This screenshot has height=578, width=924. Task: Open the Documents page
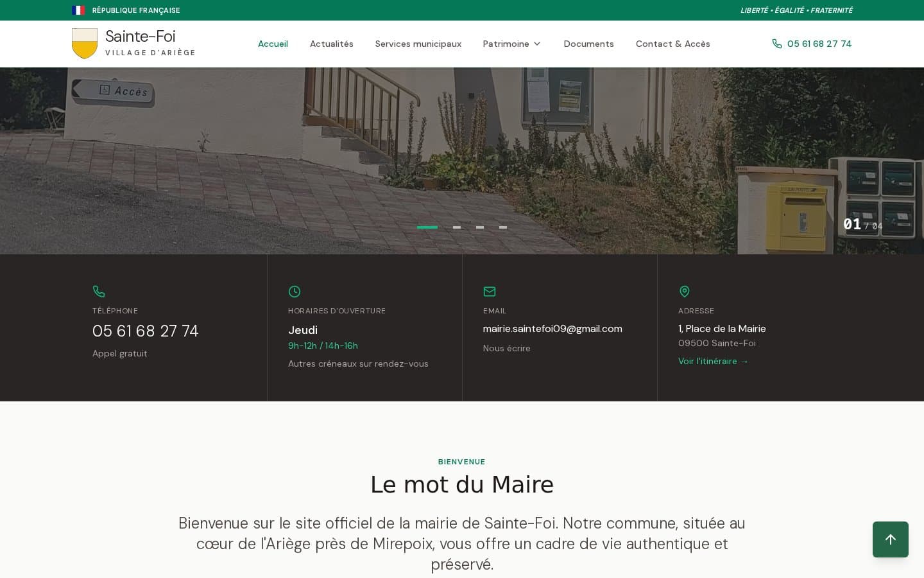589,44
